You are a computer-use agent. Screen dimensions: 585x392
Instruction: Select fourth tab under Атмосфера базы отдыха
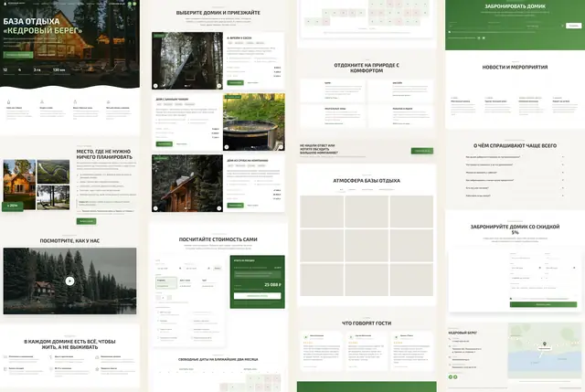click(x=386, y=189)
